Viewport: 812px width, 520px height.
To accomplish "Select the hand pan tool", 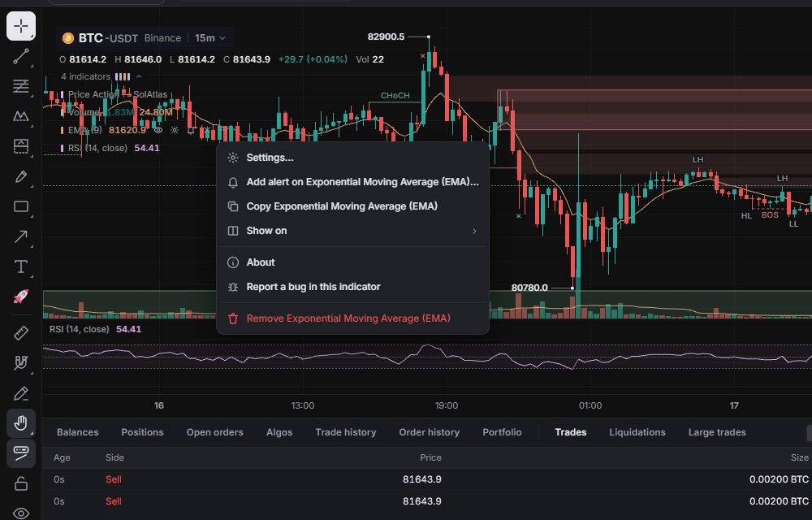I will (x=21, y=423).
